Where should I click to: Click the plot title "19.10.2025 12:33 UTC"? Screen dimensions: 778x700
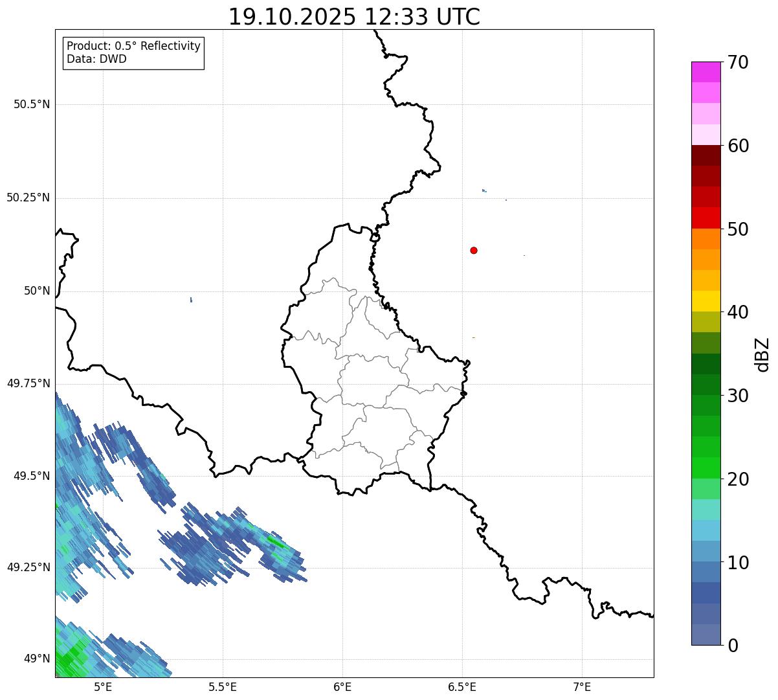(x=354, y=17)
